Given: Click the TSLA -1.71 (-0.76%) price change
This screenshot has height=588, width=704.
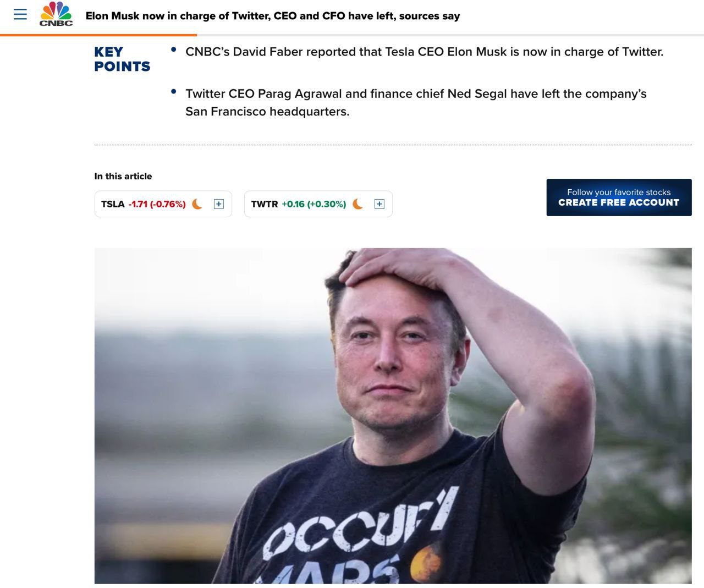Looking at the screenshot, I should click(157, 204).
